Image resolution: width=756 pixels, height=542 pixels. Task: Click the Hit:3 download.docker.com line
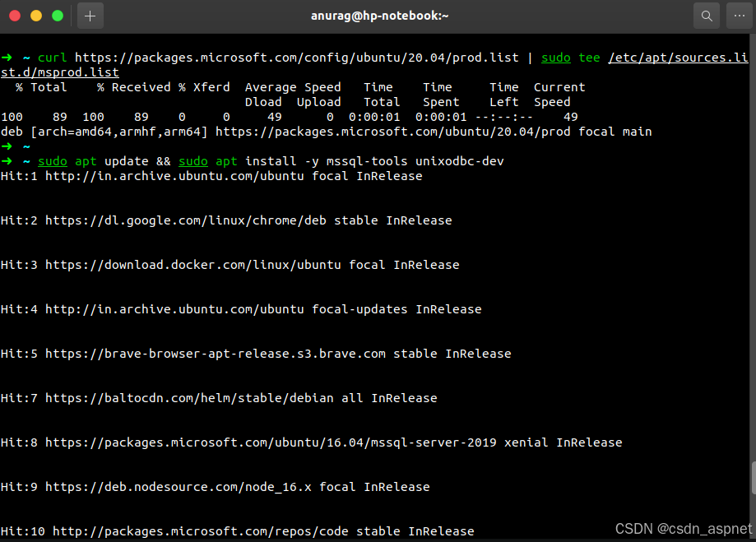click(x=230, y=265)
